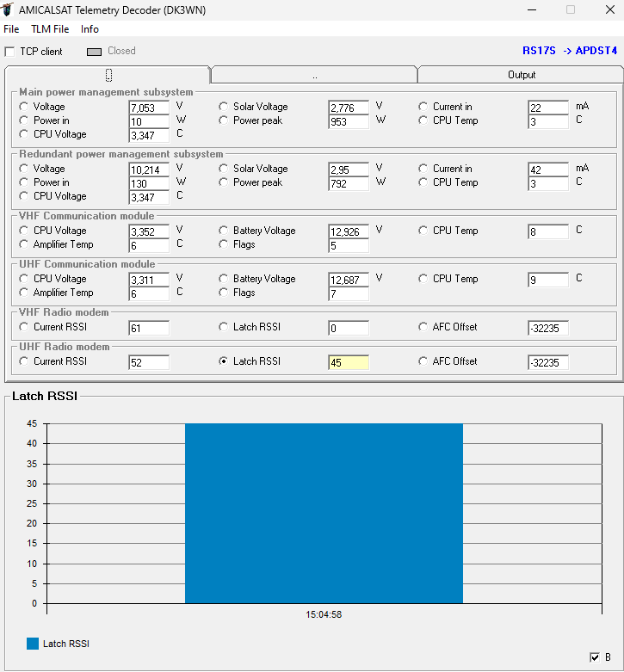This screenshot has height=672, width=624.
Task: Select VHF Communication Battery Voltage radio button
Action: (x=223, y=230)
